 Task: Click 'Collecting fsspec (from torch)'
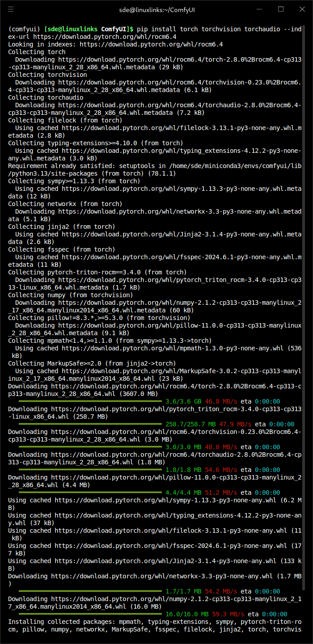62,249
